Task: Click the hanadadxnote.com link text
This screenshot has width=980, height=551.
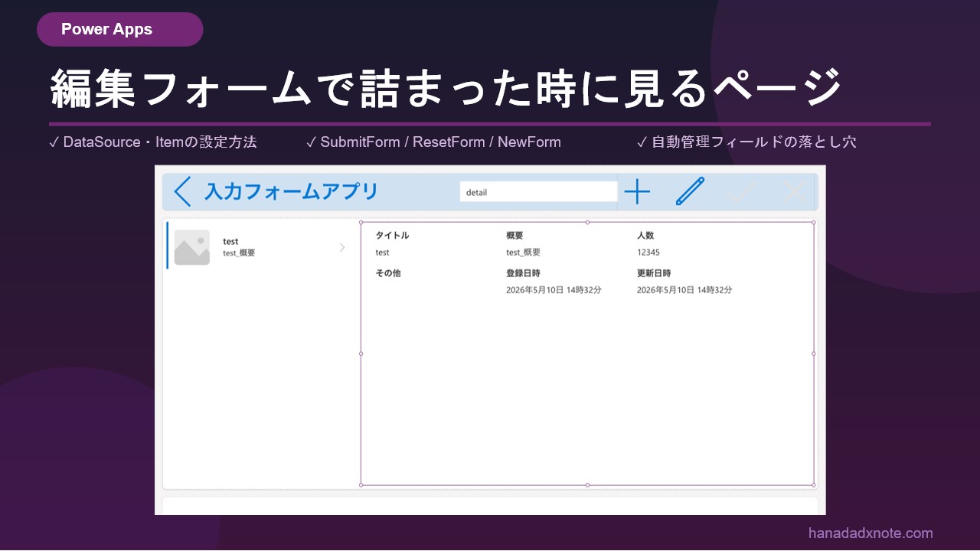Action: click(871, 533)
